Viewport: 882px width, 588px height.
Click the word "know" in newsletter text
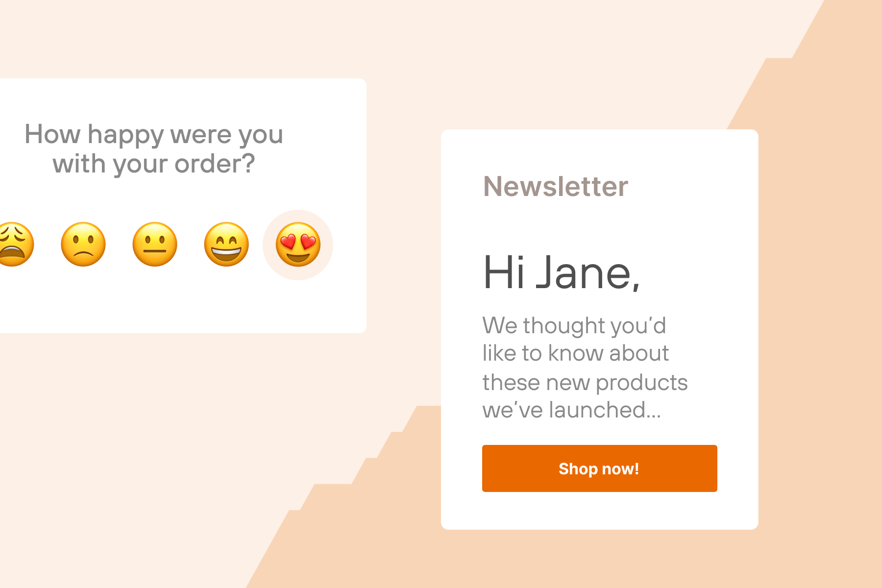575,353
